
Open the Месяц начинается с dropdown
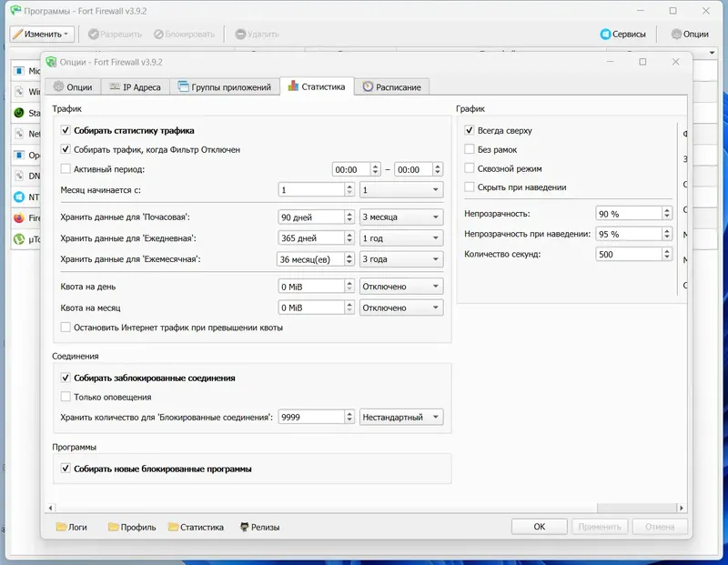[x=401, y=189]
